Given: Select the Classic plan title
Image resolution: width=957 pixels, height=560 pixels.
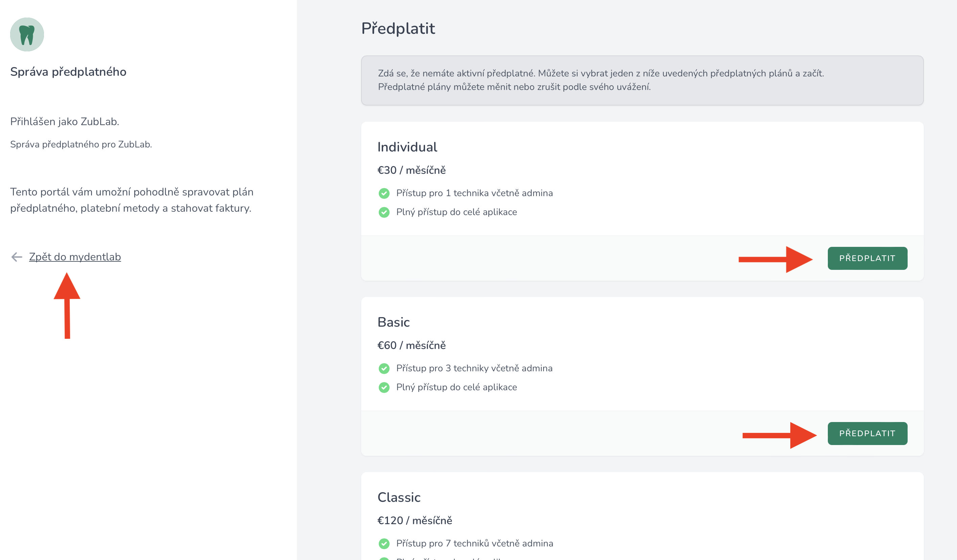Looking at the screenshot, I should pyautogui.click(x=399, y=497).
